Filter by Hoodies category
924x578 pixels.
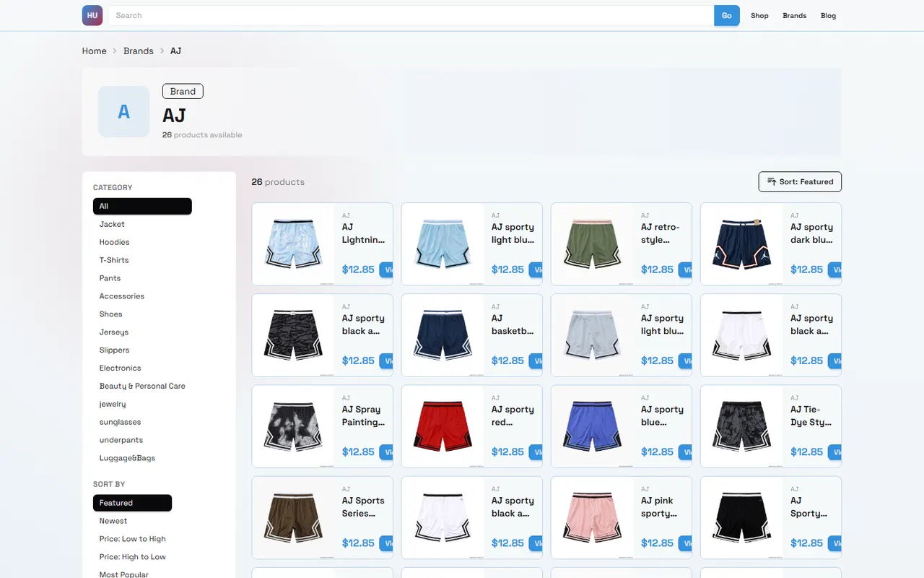tap(115, 242)
